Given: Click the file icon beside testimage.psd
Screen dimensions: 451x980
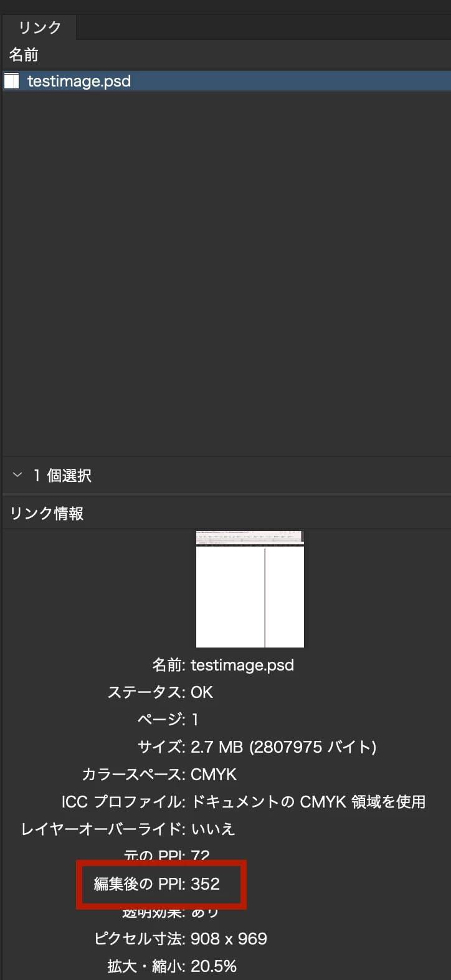Looking at the screenshot, I should (x=12, y=81).
